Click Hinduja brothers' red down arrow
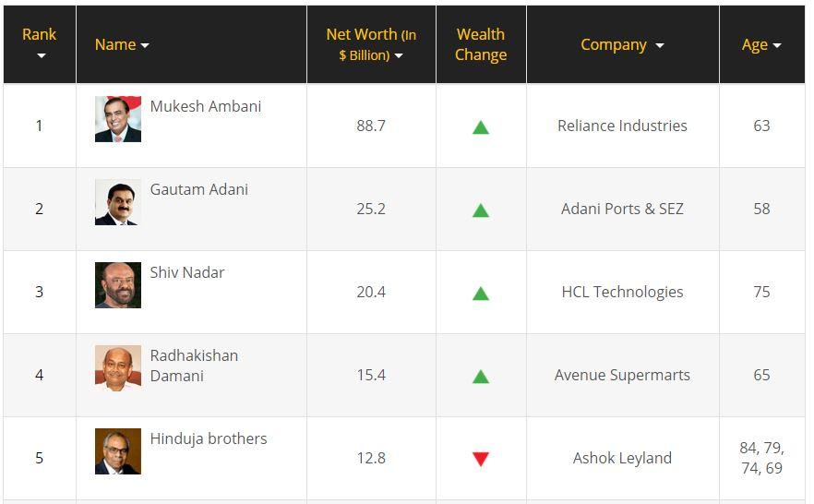 (480, 459)
